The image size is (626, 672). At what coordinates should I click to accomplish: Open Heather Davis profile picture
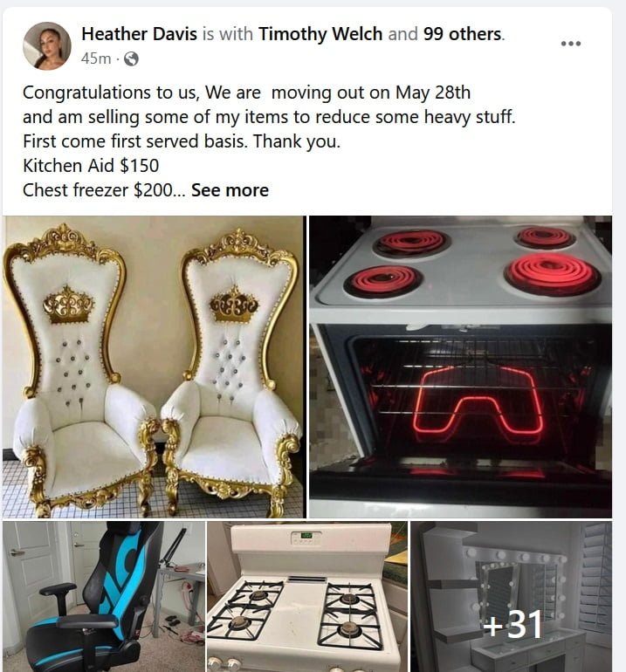47,46
